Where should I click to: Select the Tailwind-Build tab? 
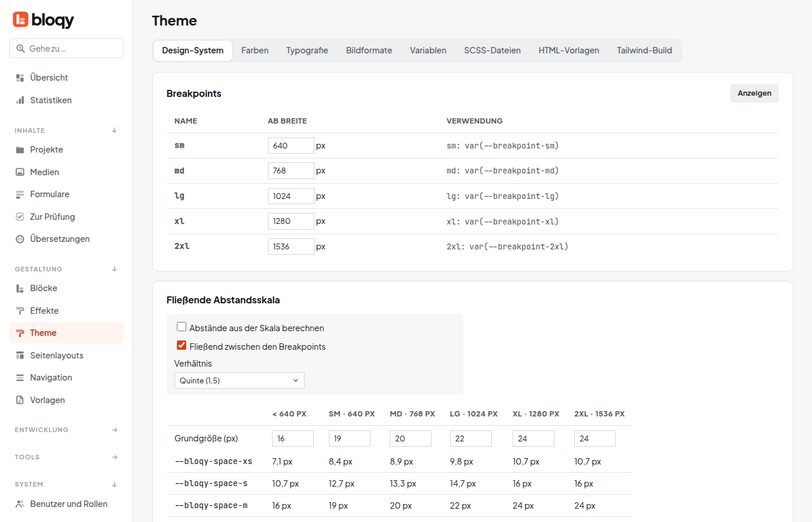tap(644, 50)
